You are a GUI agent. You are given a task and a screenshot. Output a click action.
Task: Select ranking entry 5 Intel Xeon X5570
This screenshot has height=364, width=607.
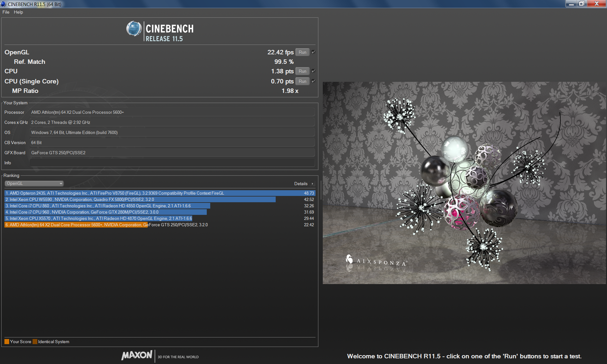click(160, 218)
